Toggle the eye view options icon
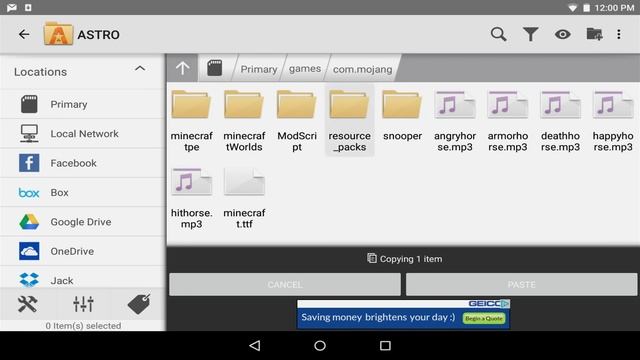 pyautogui.click(x=562, y=35)
